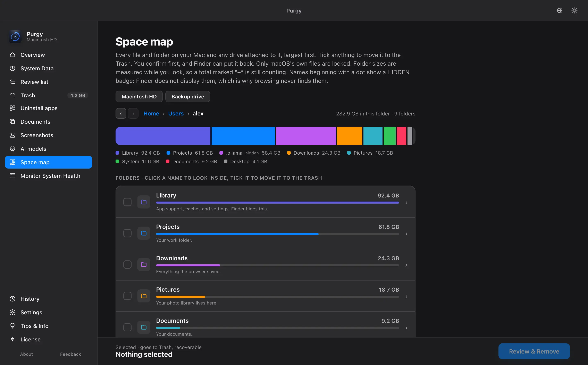Click the Trash 4.2 GB badge
Image resolution: width=588 pixels, height=365 pixels.
tap(78, 95)
